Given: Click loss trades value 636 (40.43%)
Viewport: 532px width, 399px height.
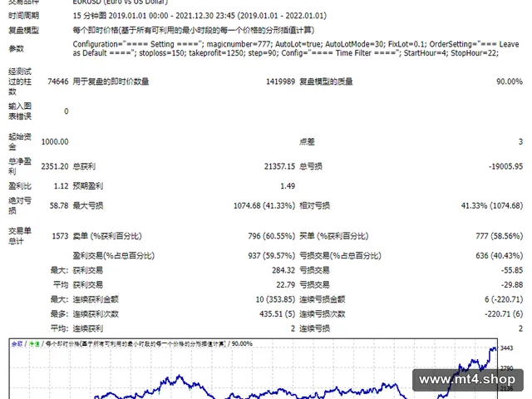Looking at the screenshot, I should [x=500, y=256].
